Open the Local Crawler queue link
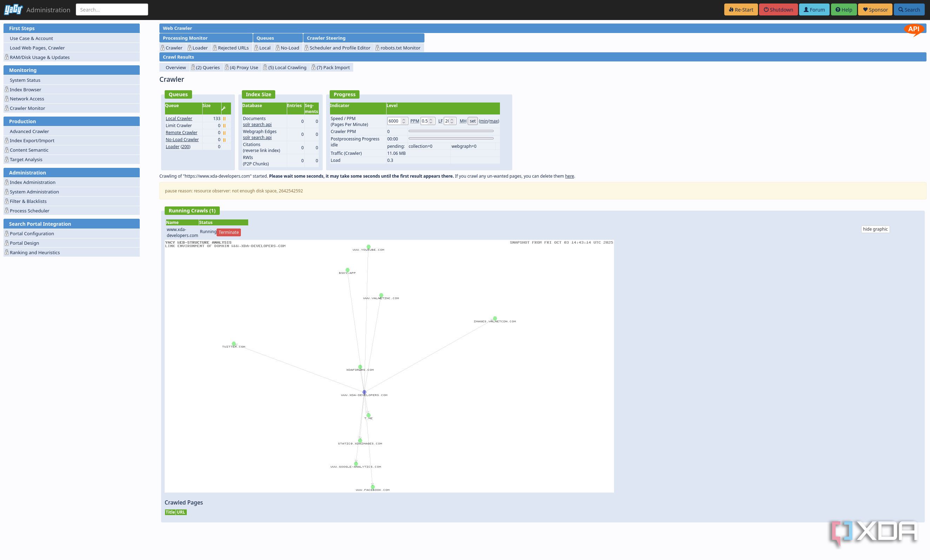930x560 pixels. tap(179, 118)
